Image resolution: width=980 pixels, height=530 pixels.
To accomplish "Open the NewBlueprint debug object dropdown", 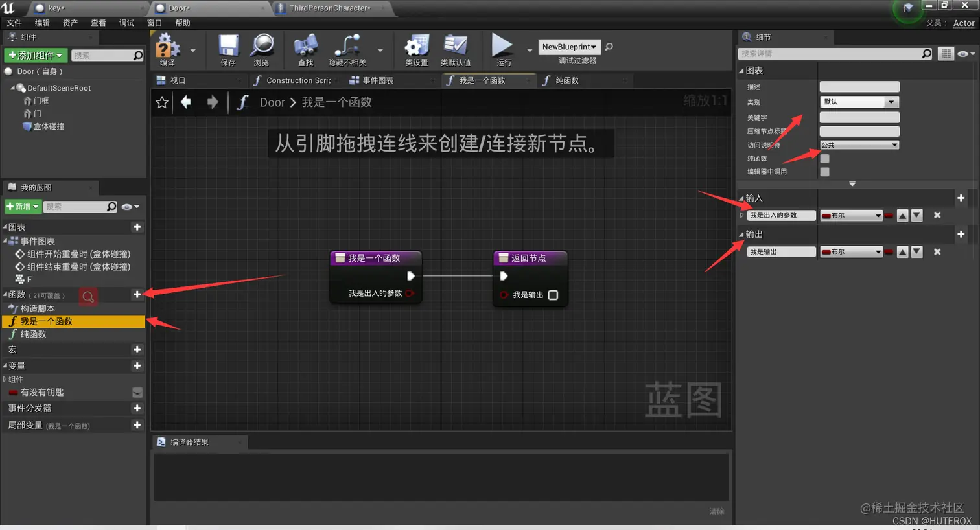I will click(569, 47).
